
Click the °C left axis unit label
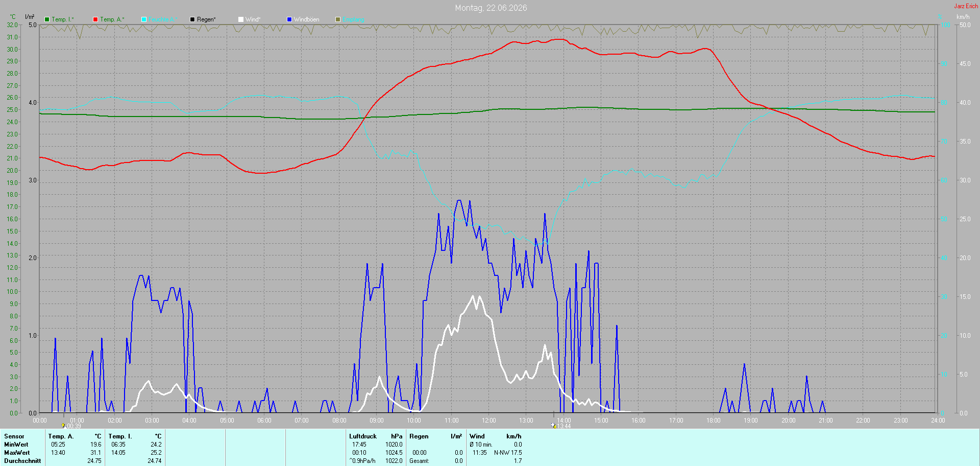pos(13,17)
